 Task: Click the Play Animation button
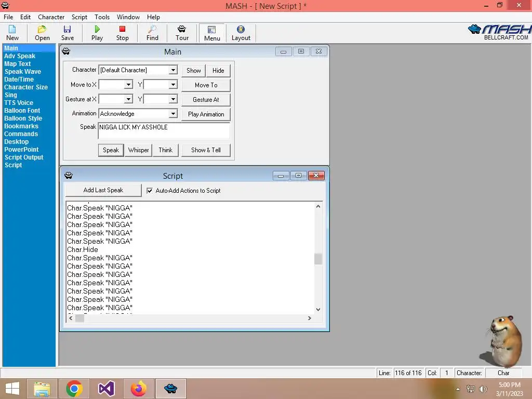click(206, 114)
